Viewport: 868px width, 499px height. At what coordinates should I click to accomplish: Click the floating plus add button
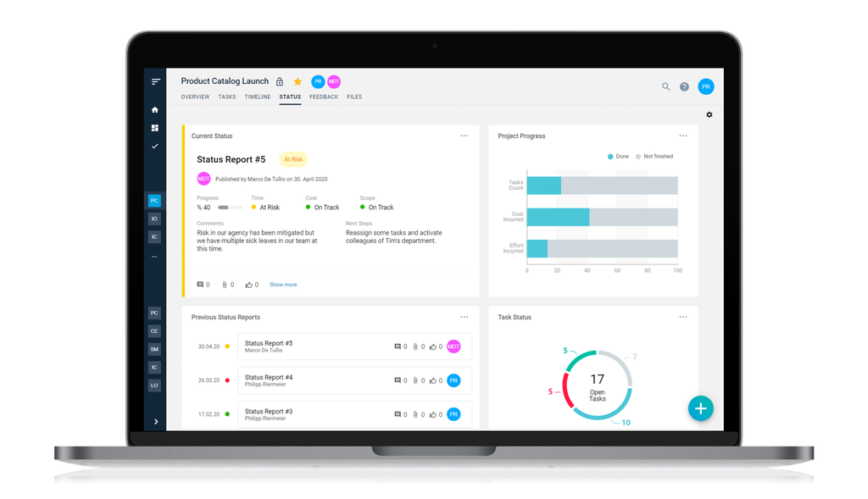point(701,408)
